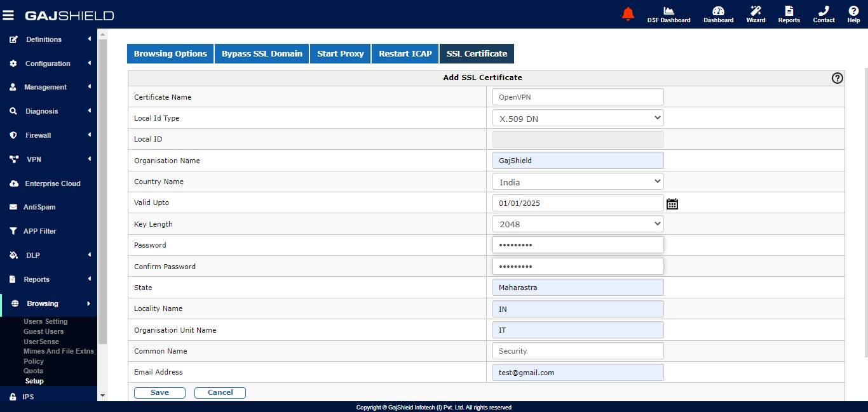Expand the Management menu arrow
This screenshot has height=412, width=868.
90,87
